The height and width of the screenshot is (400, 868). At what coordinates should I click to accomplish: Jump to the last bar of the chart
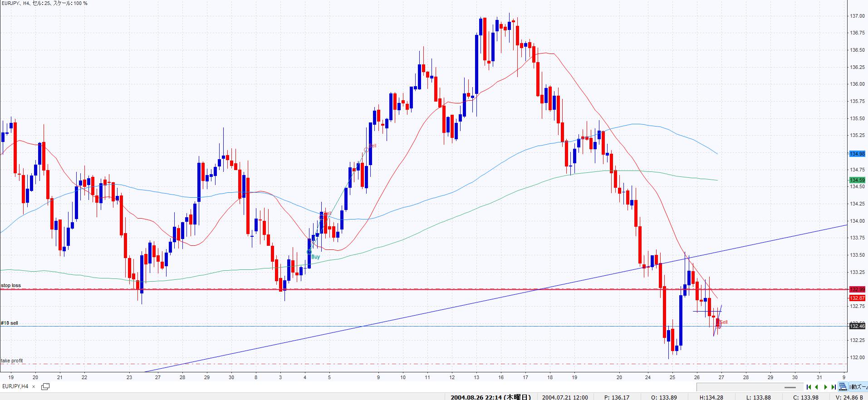point(834,387)
